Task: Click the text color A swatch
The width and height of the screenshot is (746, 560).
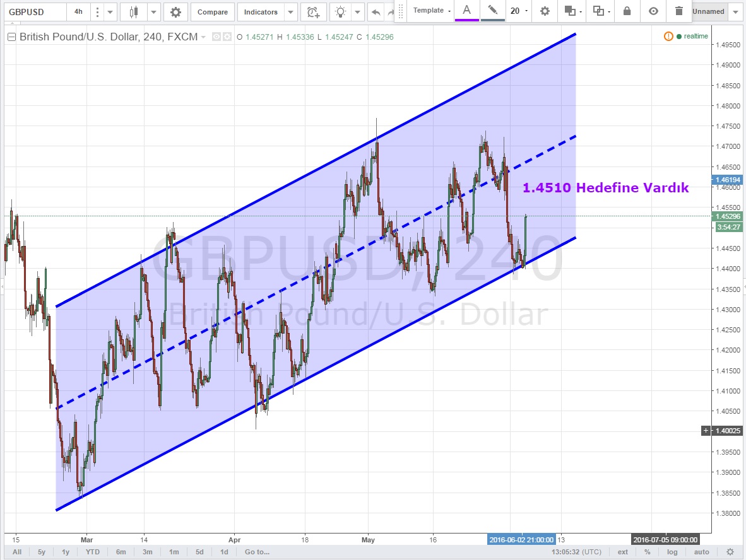Action: pyautogui.click(x=466, y=11)
